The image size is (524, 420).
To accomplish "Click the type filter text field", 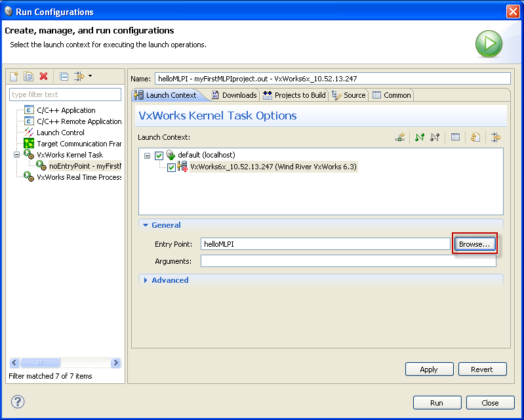I will tap(65, 94).
